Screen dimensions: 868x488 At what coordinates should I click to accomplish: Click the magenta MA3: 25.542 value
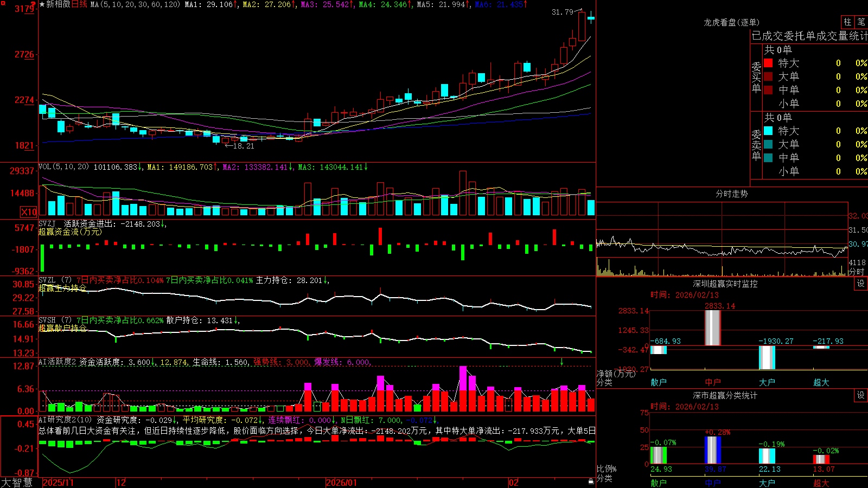(325, 4)
